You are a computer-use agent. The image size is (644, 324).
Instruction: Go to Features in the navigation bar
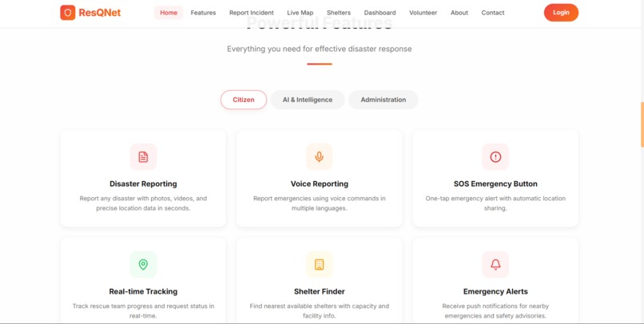point(203,13)
